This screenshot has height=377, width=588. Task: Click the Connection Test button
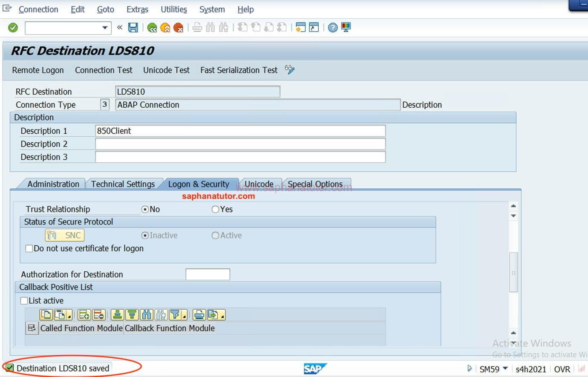[104, 70]
